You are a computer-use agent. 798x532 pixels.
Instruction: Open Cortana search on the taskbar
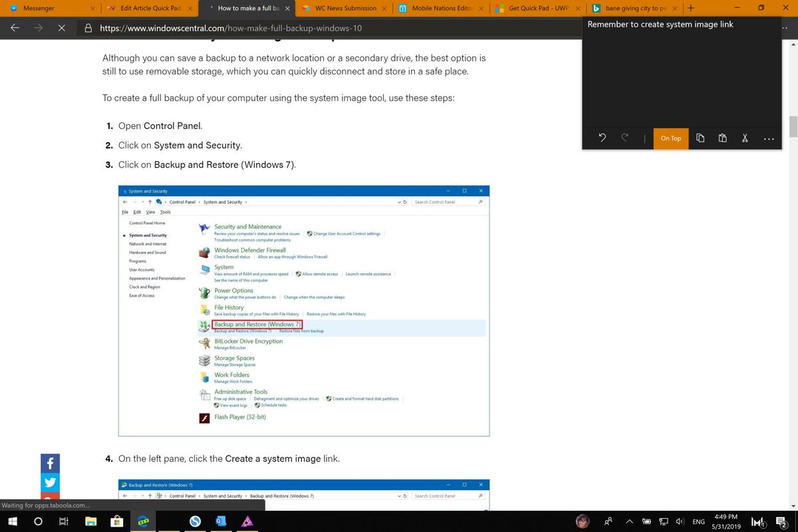coord(38,521)
